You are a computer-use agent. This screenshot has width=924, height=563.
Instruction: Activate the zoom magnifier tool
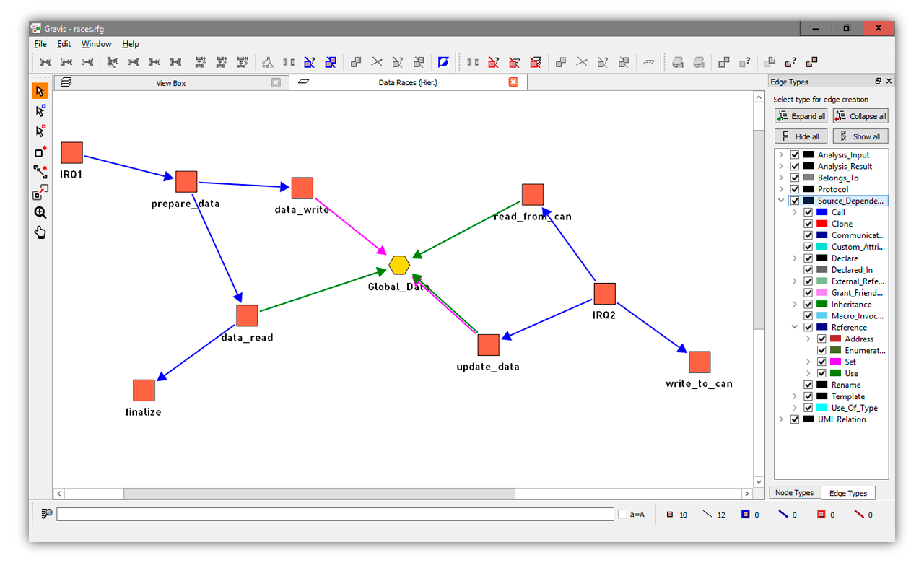tap(40, 212)
